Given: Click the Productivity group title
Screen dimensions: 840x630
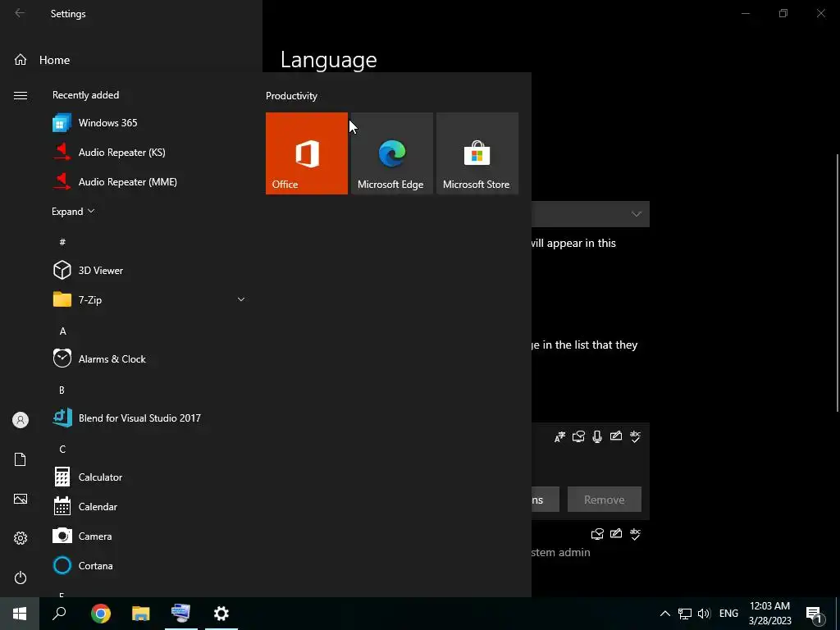Looking at the screenshot, I should [291, 96].
